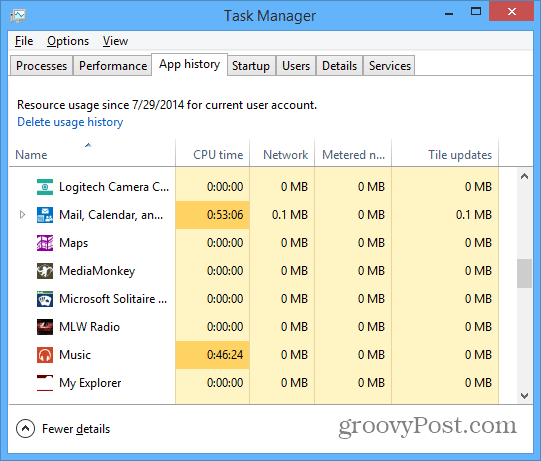
Task: Expand the Mail, Calendar entry arrow
Action: (x=22, y=215)
